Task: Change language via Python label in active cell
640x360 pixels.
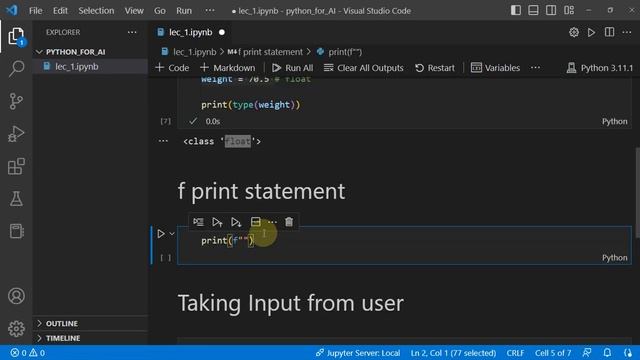Action: point(615,258)
